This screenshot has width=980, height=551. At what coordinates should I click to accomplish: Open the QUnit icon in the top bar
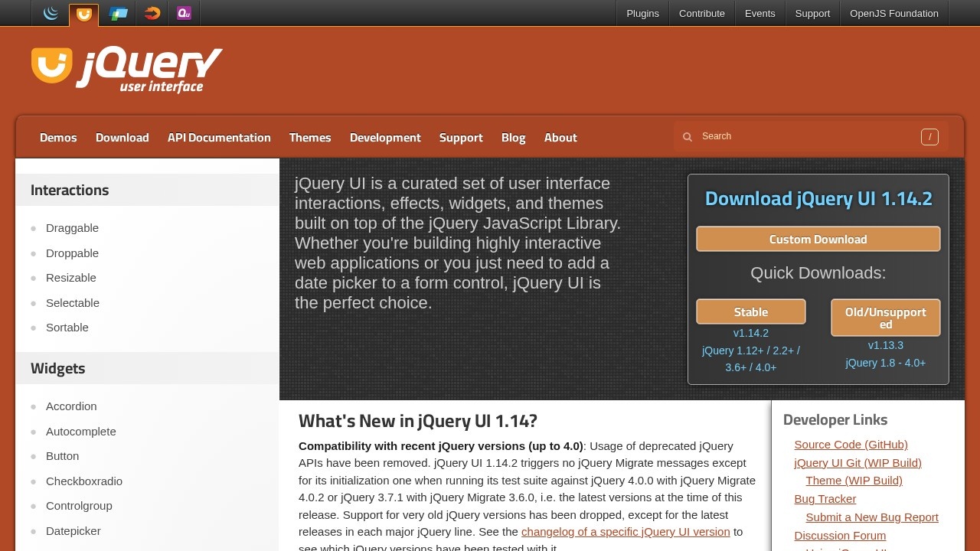point(183,13)
